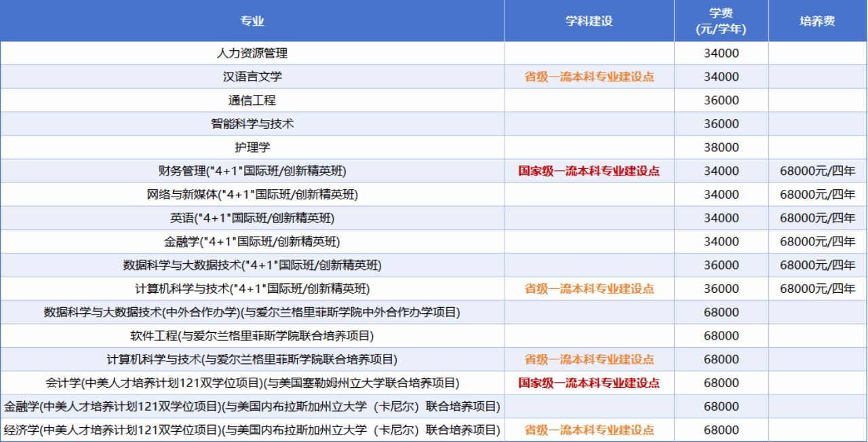Select the 培养费 column header
This screenshot has width=868, height=442.
click(817, 21)
